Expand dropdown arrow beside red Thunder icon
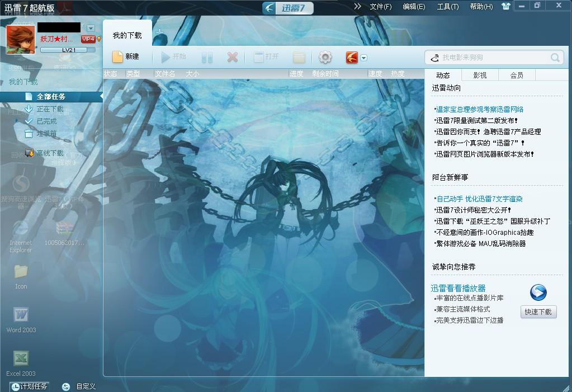The width and height of the screenshot is (572, 392). 363,58
